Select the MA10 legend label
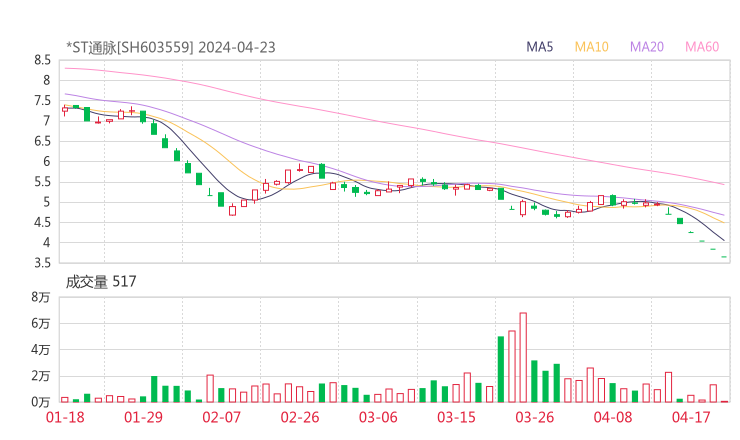Screen dimensions: 740x440 (x=591, y=47)
